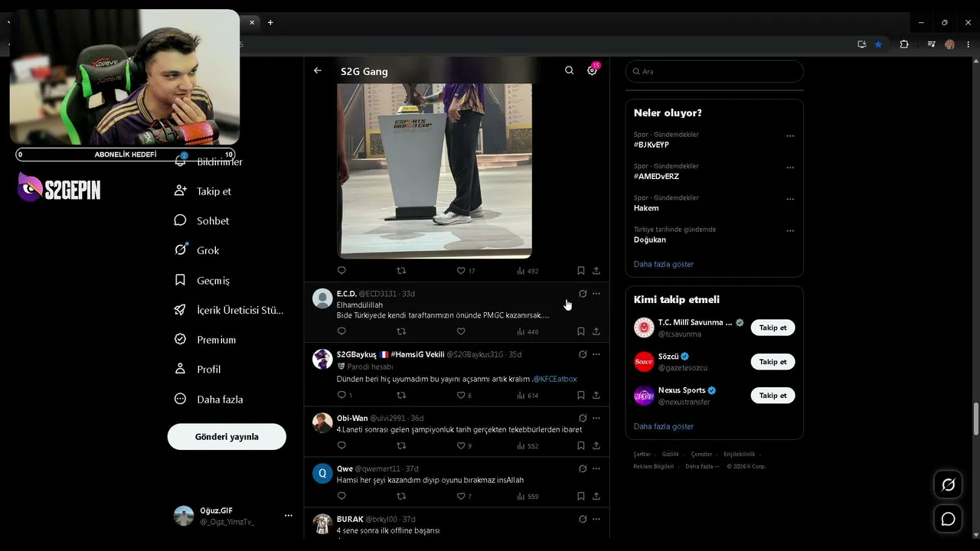This screenshot has height=551, width=980.
Task: Bookmark the Qwe post
Action: tap(581, 496)
